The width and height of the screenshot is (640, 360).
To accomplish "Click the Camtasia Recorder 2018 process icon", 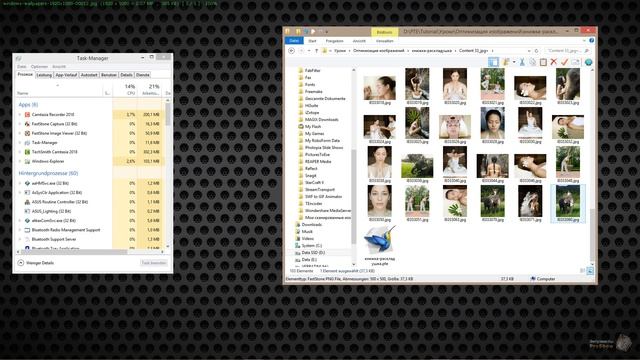I will point(27,115).
